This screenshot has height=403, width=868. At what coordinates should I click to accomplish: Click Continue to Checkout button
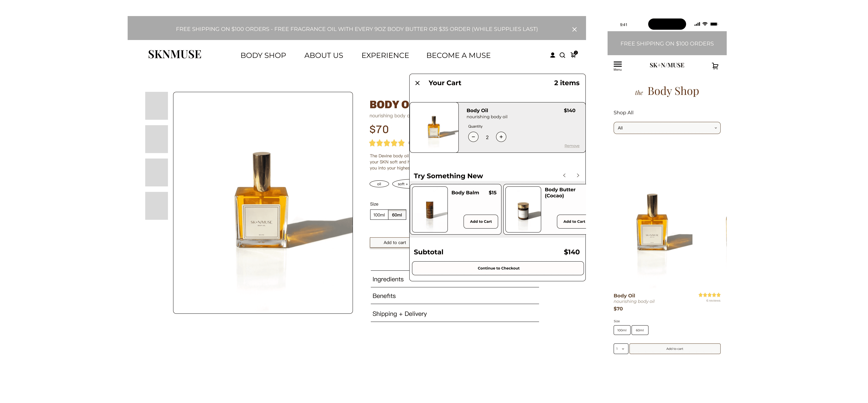click(498, 268)
